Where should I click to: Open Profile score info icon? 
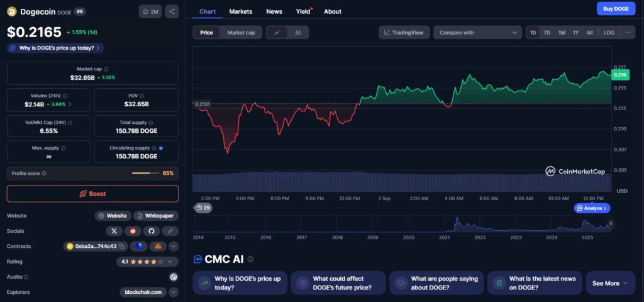point(44,174)
